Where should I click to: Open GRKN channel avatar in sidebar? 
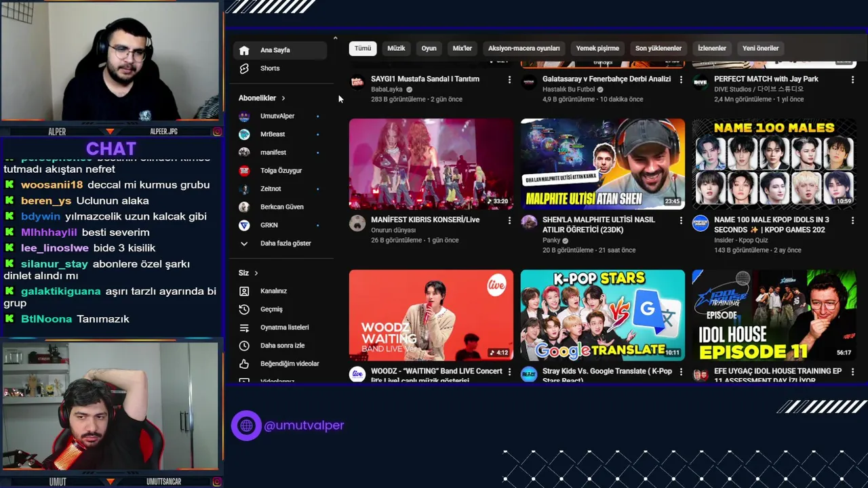pyautogui.click(x=244, y=225)
